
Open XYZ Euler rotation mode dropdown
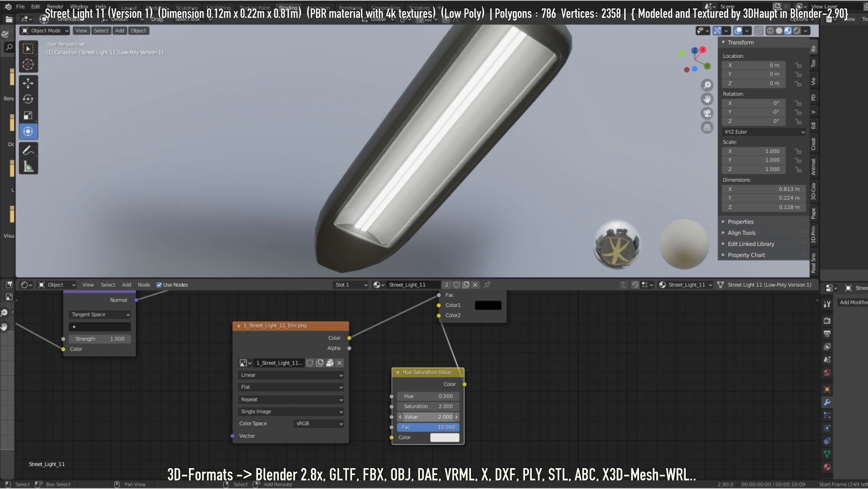click(764, 132)
